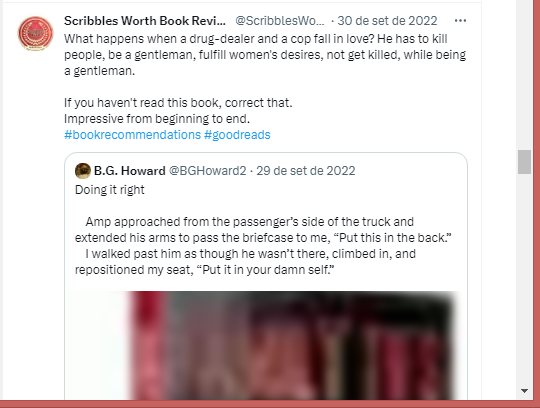The height and width of the screenshot is (408, 540).
Task: Click the vertical scrollbar thumb
Action: pyautogui.click(x=524, y=162)
